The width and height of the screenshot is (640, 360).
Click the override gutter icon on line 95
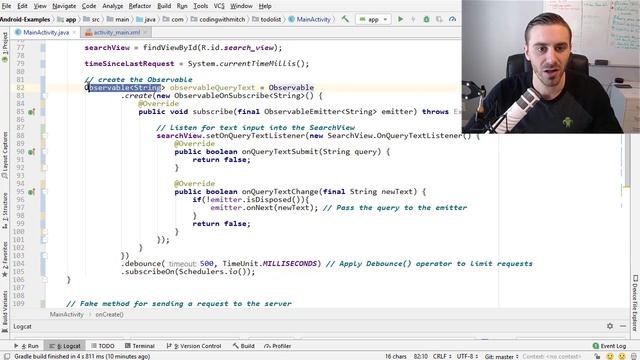coord(31,192)
